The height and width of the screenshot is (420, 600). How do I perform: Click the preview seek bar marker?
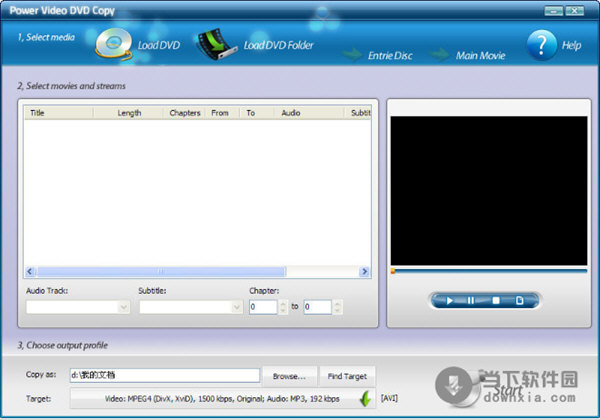393,271
